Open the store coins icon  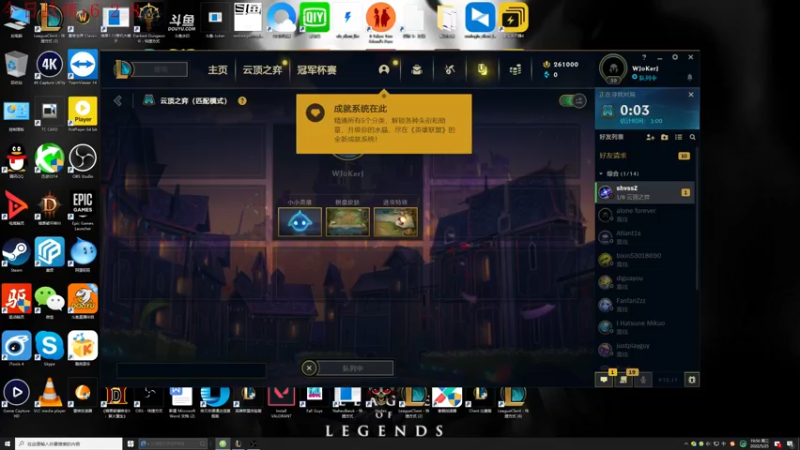coord(515,69)
